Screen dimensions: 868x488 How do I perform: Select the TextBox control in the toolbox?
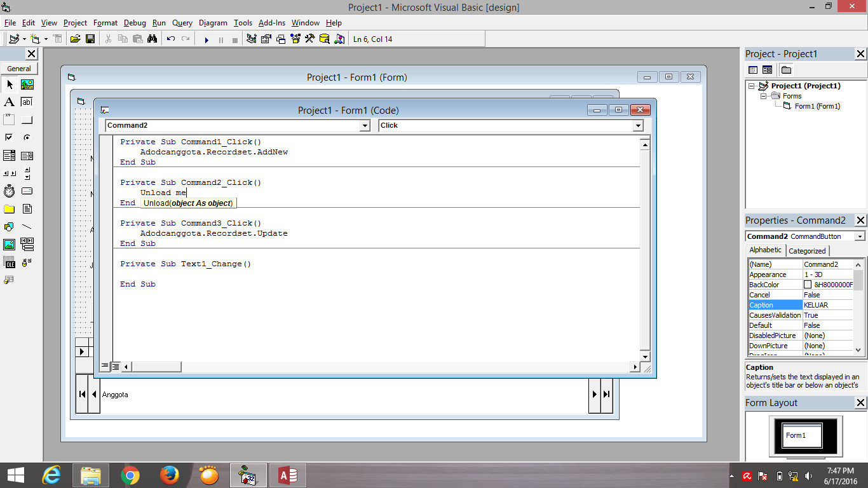pyautogui.click(x=27, y=102)
